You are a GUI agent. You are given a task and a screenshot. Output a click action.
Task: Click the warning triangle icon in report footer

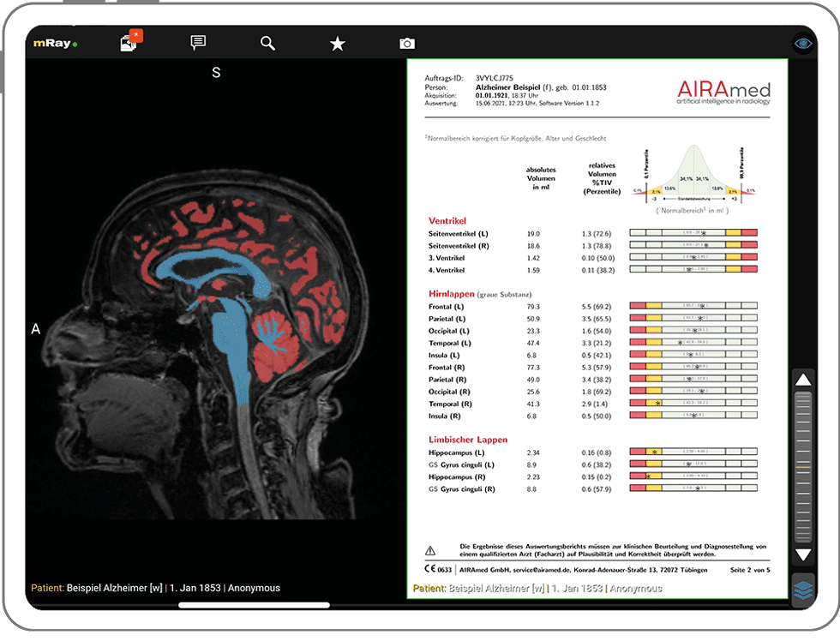coord(430,550)
